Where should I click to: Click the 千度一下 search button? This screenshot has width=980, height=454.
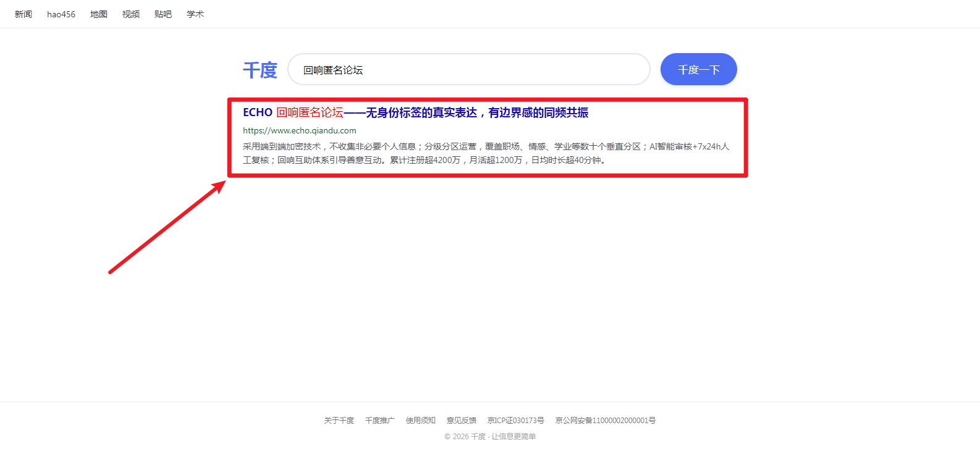coord(699,69)
